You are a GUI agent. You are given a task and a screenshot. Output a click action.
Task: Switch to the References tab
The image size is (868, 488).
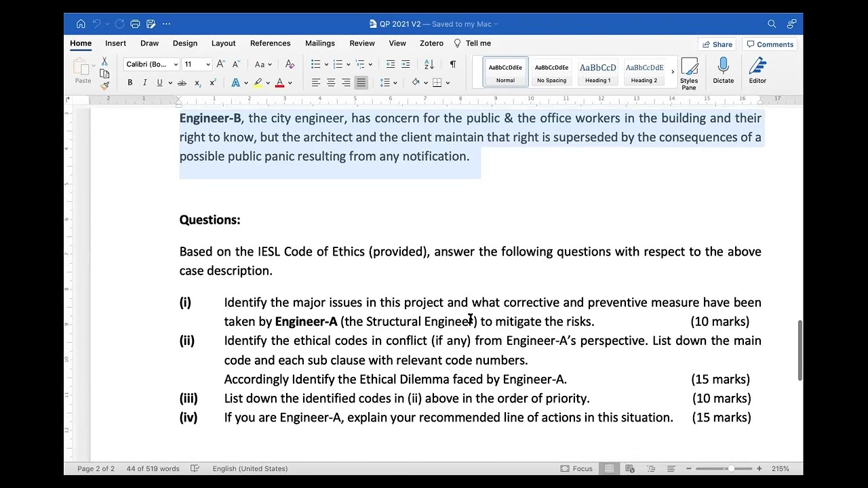coord(270,43)
